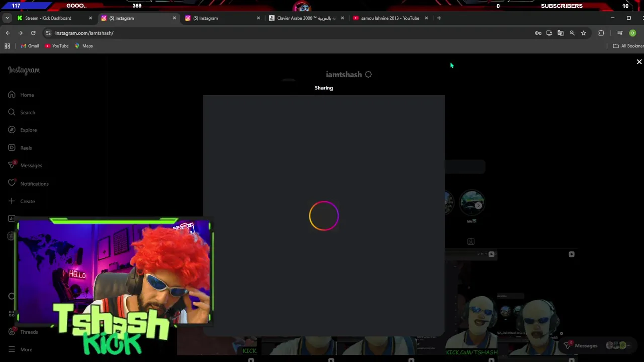Viewport: 644px width, 362px height.
Task: Open a new browser tab
Action: tap(439, 18)
